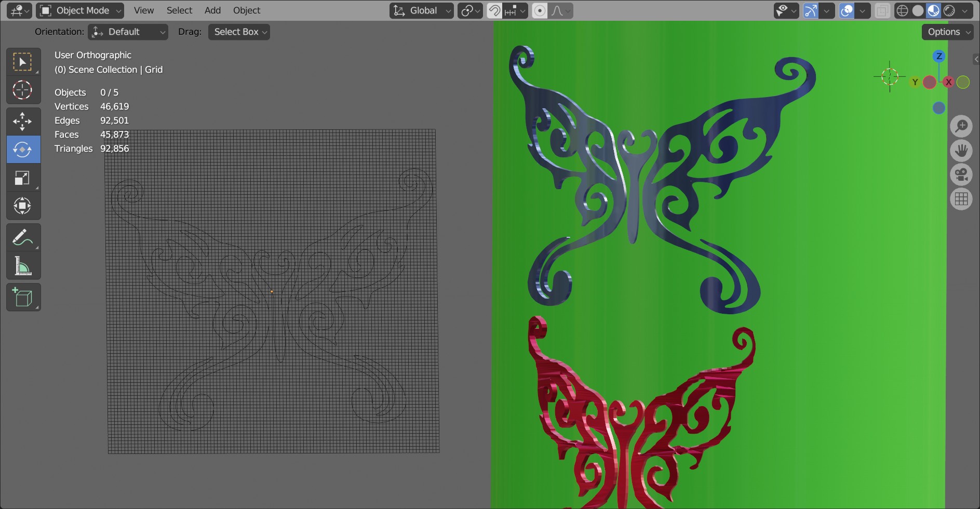Click the green Y axis on navigation gizmo
This screenshot has width=980, height=509.
pyautogui.click(x=916, y=82)
